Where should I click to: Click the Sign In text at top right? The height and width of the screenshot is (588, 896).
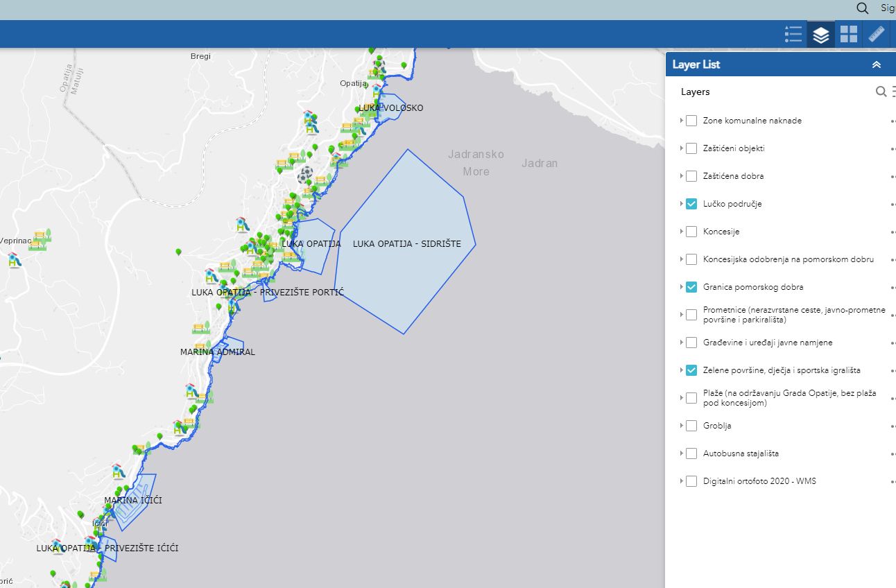tap(888, 8)
